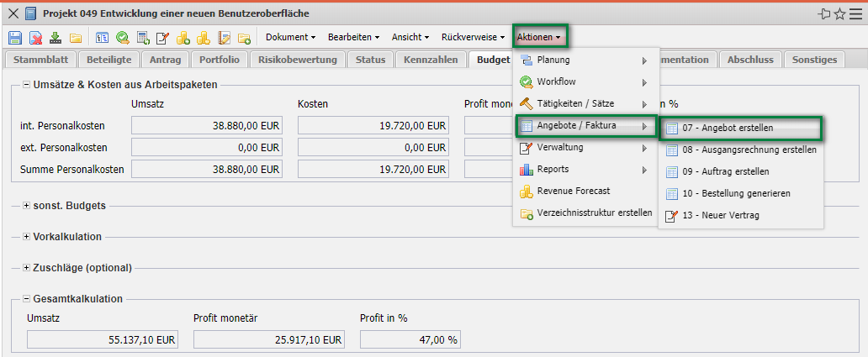Click the plain yellow folder toolbar icon
This screenshot has height=357, width=868.
point(76,38)
